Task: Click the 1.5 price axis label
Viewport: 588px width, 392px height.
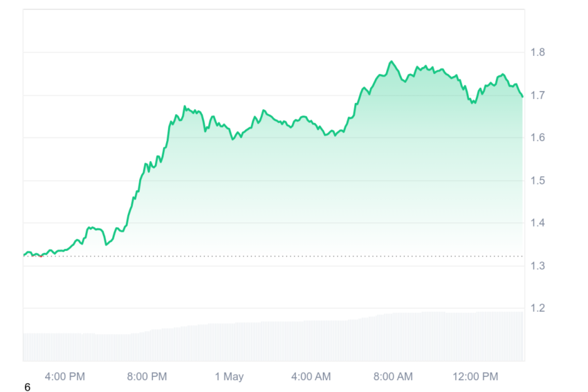Action: pos(538,180)
